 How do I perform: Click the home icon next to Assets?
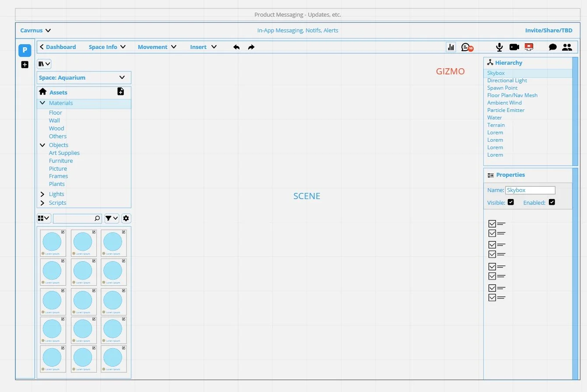point(43,92)
